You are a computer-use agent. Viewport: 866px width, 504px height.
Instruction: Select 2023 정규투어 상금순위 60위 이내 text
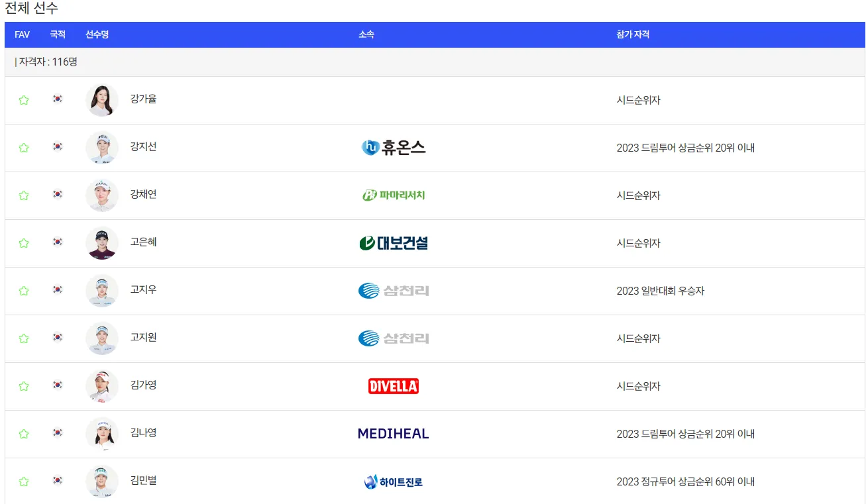click(686, 482)
